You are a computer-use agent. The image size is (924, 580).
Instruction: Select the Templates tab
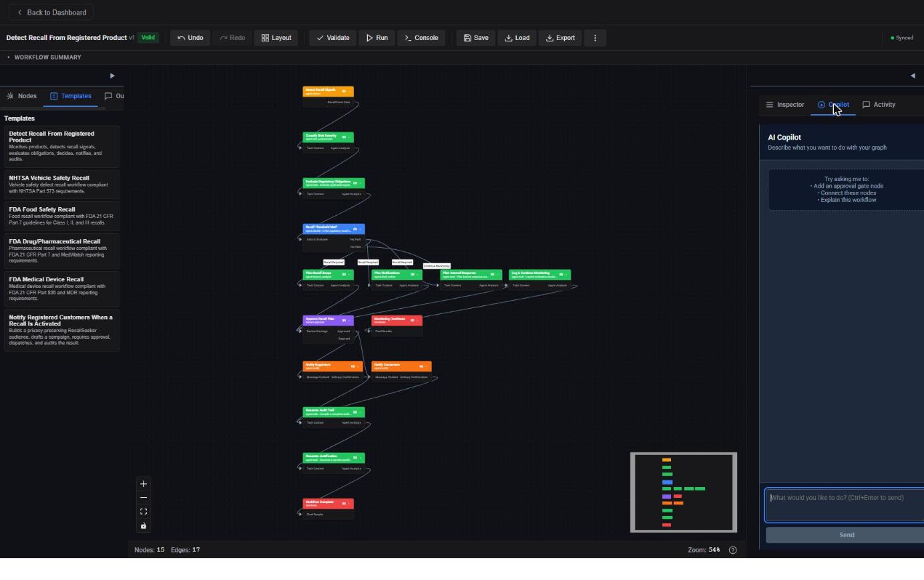coord(71,96)
